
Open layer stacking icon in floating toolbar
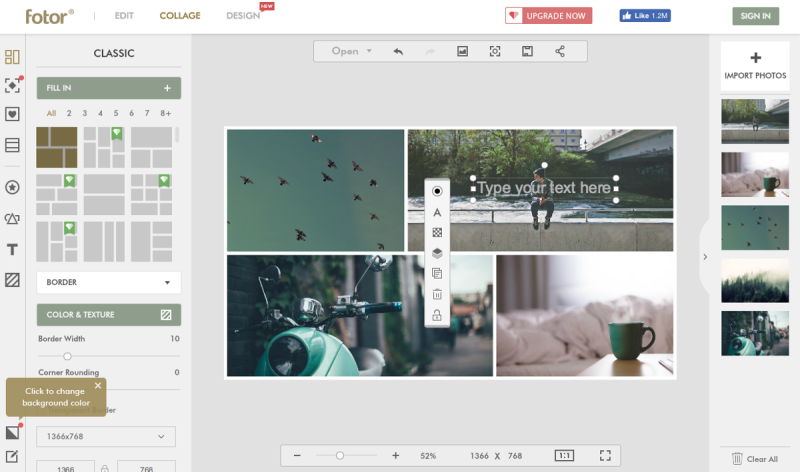[437, 253]
